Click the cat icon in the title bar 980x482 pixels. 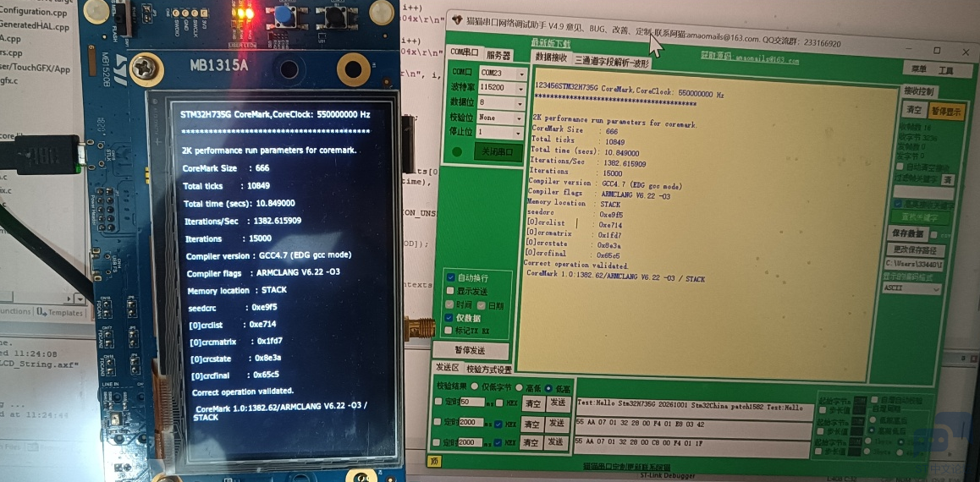(457, 20)
